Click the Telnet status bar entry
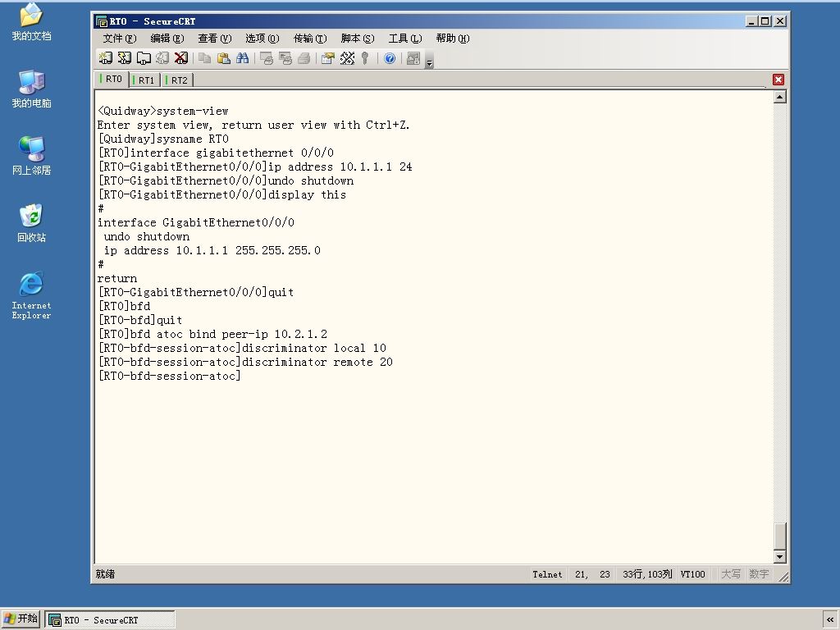Screen dimensions: 840x630 point(547,574)
